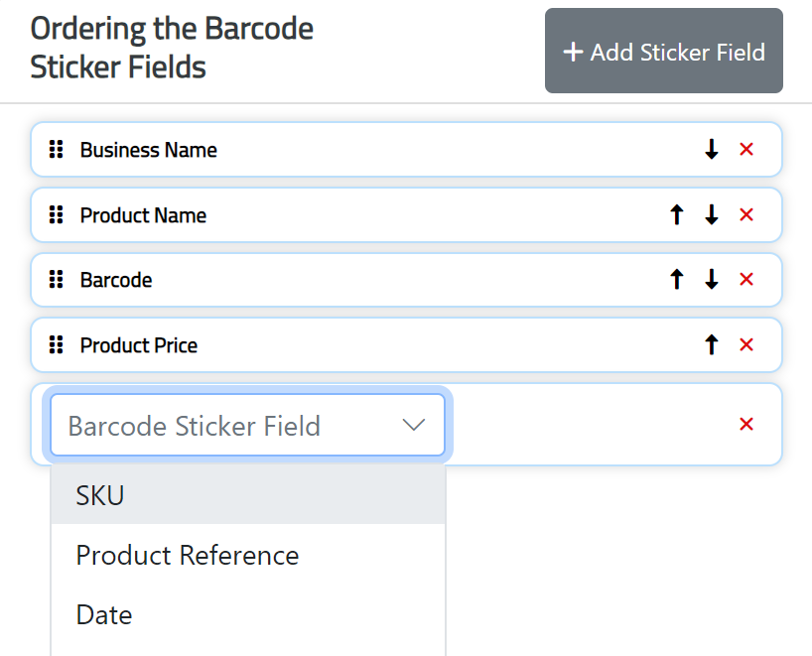This screenshot has width=812, height=656.
Task: Remove the Product Name field
Action: coord(745,214)
